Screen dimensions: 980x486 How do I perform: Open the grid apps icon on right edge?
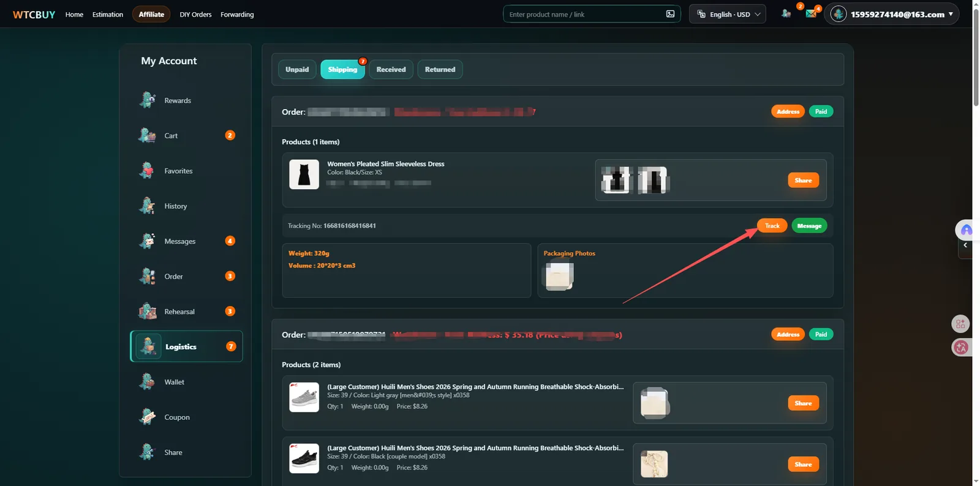point(960,324)
